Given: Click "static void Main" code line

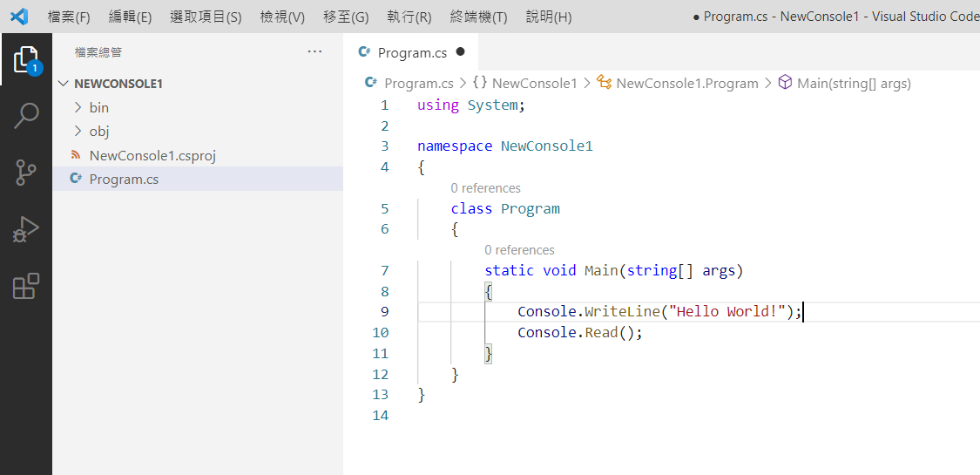Looking at the screenshot, I should point(614,271).
